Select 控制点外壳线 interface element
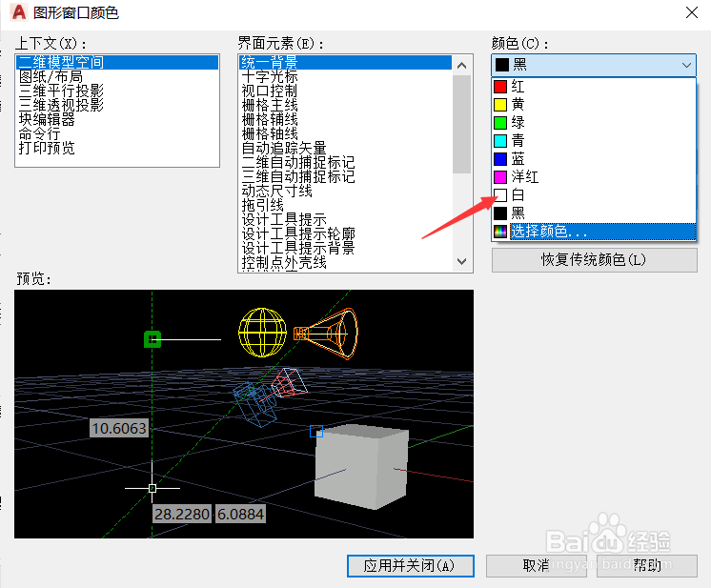Viewport: 711px width, 588px height. click(345, 262)
